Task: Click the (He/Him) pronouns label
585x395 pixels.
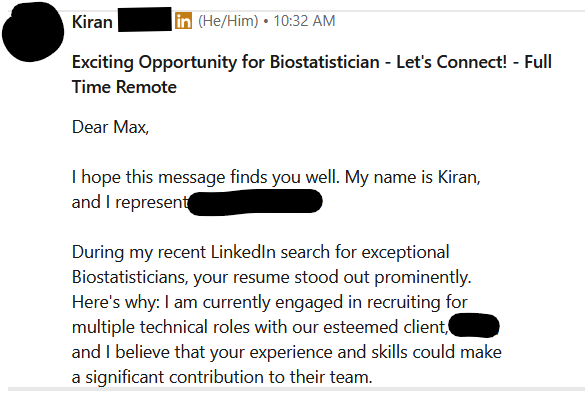Action: pos(228,21)
